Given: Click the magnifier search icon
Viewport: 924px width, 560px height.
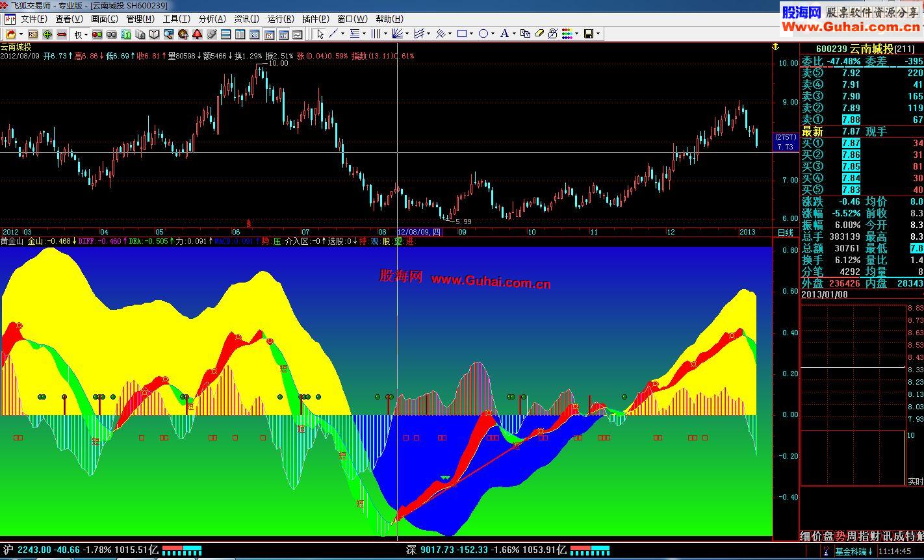Looking at the screenshot, I should (168, 34).
